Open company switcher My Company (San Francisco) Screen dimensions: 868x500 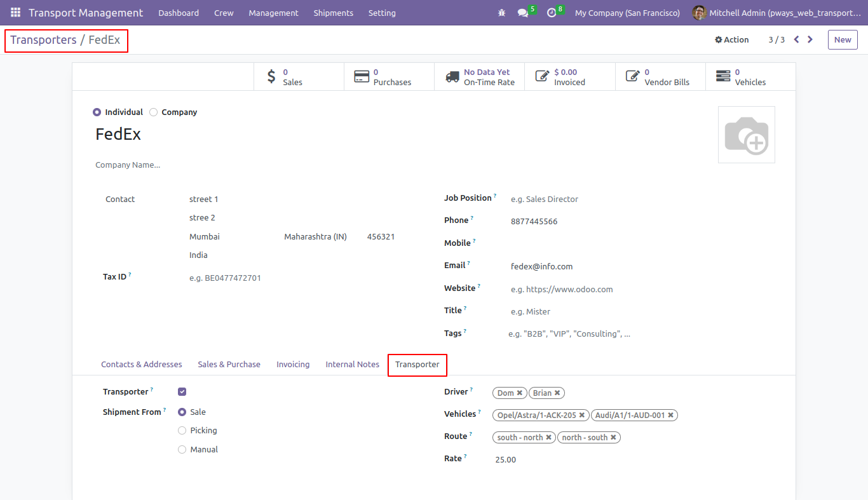627,13
